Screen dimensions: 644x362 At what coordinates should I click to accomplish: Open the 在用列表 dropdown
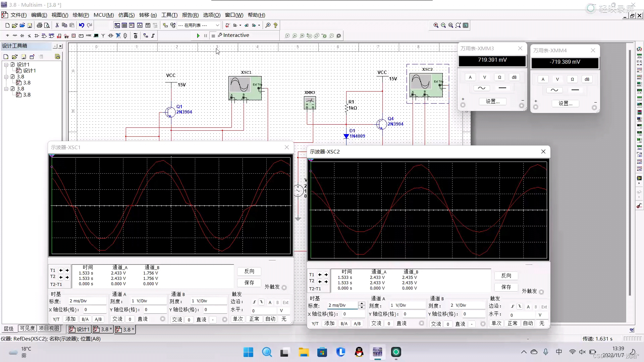tap(217, 25)
